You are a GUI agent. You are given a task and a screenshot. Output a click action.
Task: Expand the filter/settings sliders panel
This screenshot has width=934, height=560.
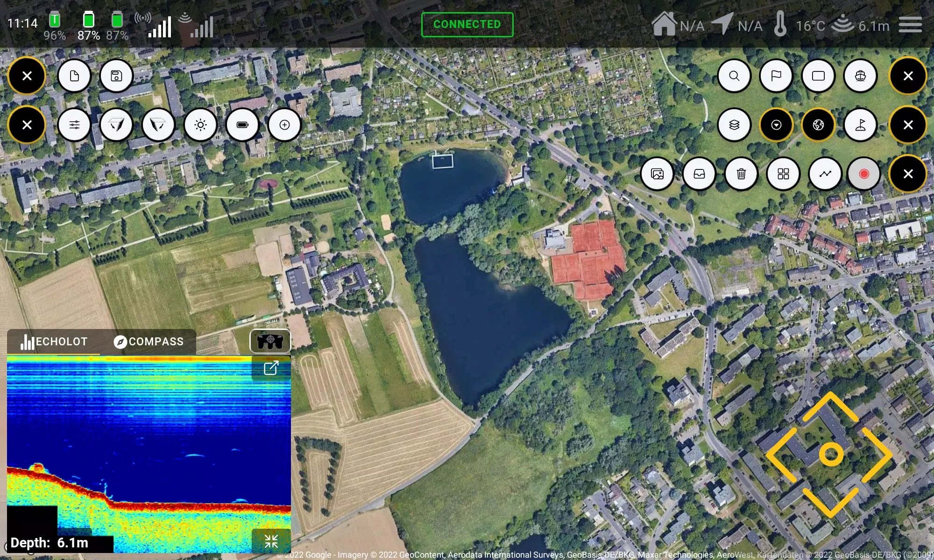tap(74, 125)
